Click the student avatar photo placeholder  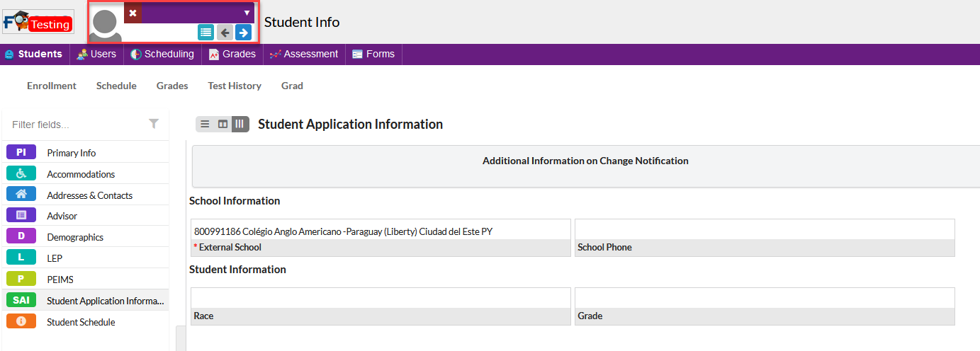point(105,25)
